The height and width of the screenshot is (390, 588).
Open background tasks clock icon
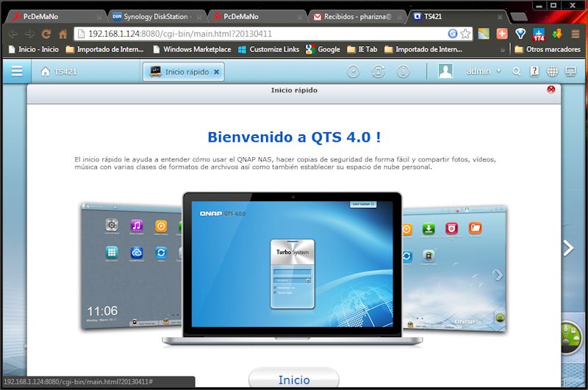(x=353, y=71)
